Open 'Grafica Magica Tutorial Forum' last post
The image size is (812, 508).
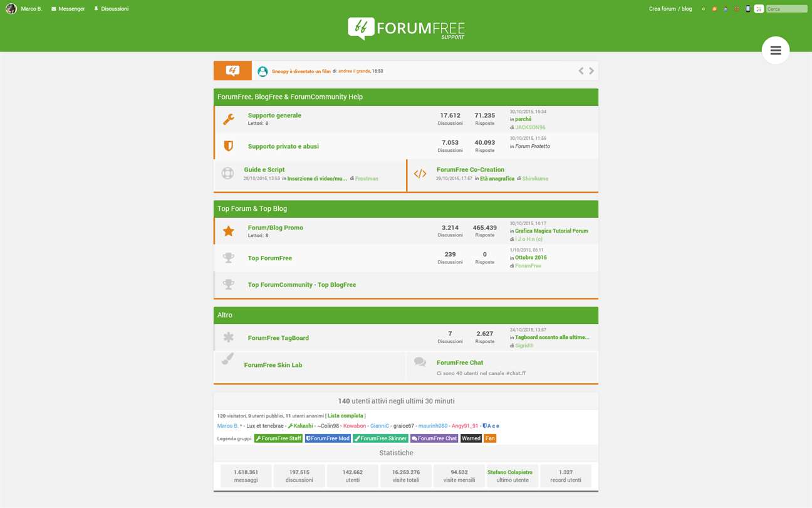point(551,231)
